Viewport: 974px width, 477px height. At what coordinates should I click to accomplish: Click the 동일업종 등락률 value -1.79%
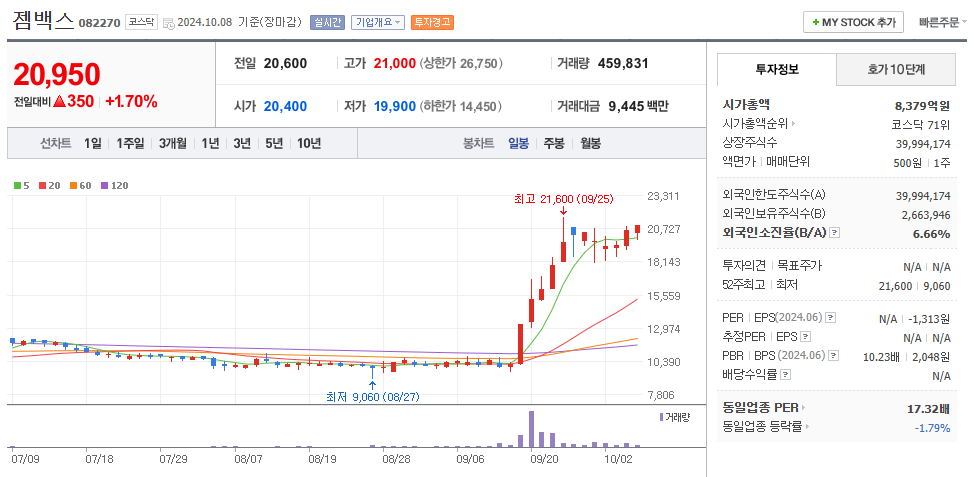tap(932, 427)
